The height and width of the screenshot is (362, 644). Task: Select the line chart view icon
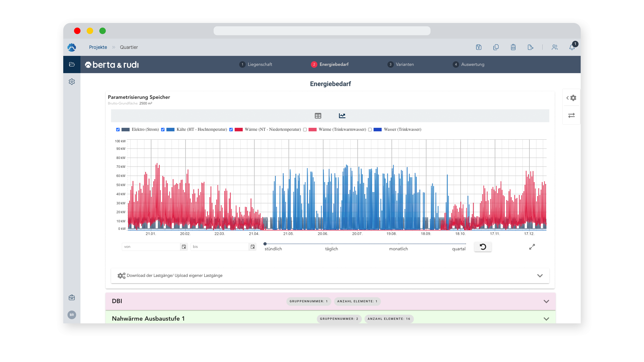pyautogui.click(x=342, y=116)
